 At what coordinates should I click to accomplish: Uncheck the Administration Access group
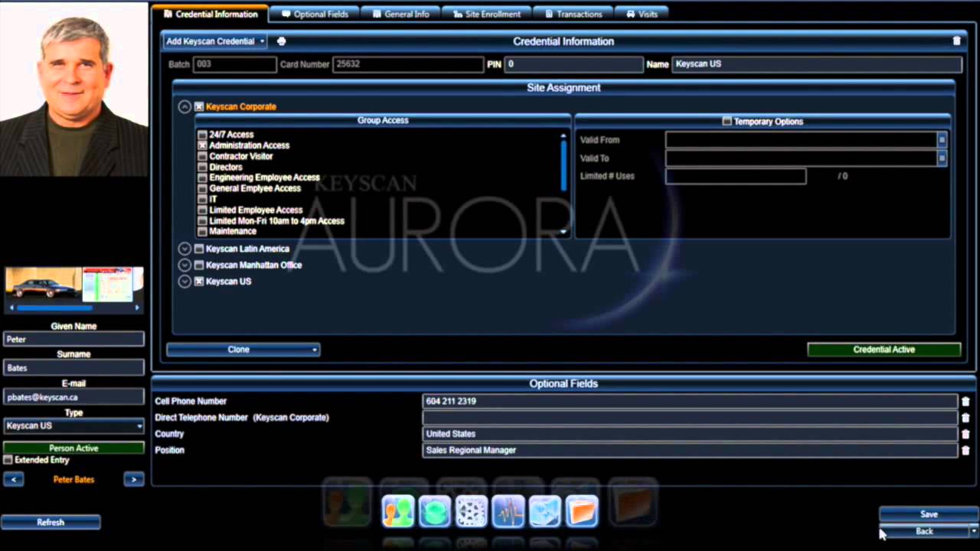(202, 145)
